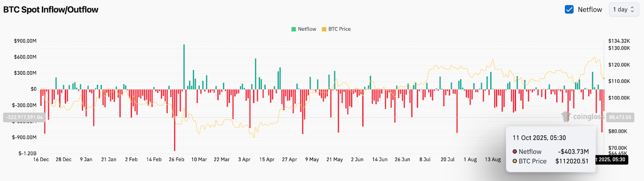The height and width of the screenshot is (181, 644).
Task: Hide the BTC Price series via its legend label
Action: [x=339, y=29]
